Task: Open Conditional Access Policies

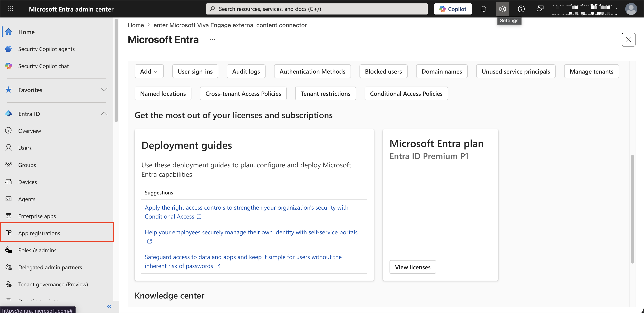Action: point(406,93)
